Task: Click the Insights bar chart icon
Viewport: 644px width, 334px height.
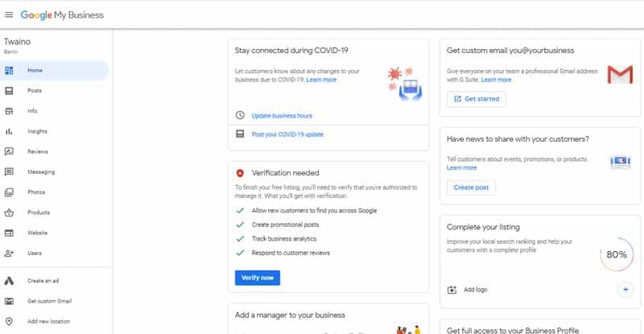Action: pyautogui.click(x=9, y=131)
